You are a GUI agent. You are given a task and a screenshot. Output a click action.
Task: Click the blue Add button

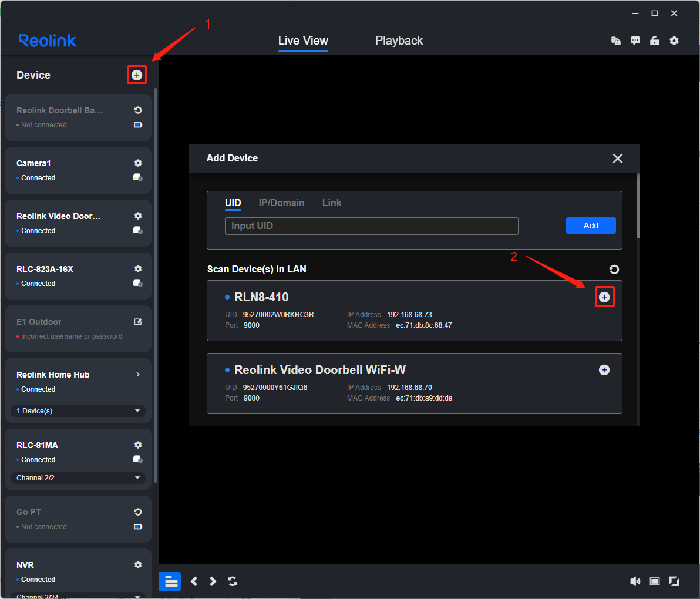(591, 226)
